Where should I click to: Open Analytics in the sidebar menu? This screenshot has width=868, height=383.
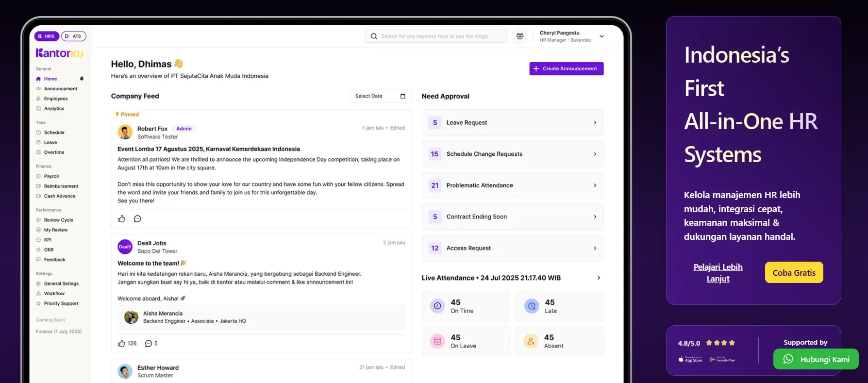pyautogui.click(x=54, y=109)
